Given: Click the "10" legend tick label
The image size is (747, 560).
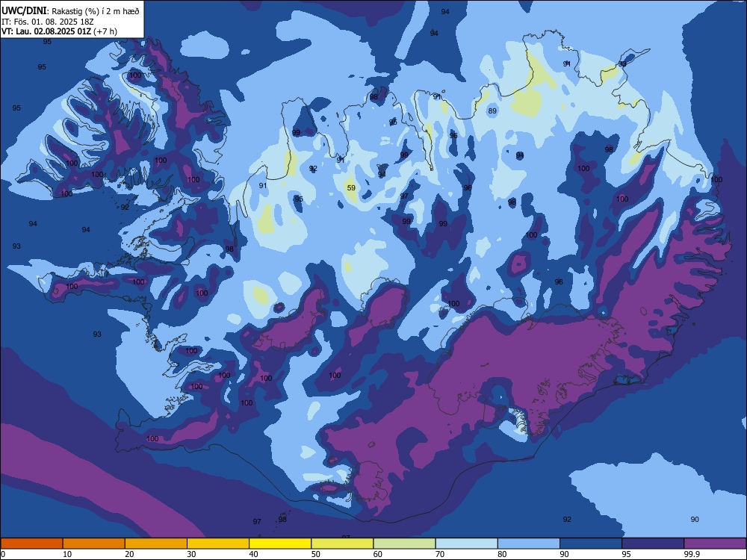Looking at the screenshot, I should 67,554.
